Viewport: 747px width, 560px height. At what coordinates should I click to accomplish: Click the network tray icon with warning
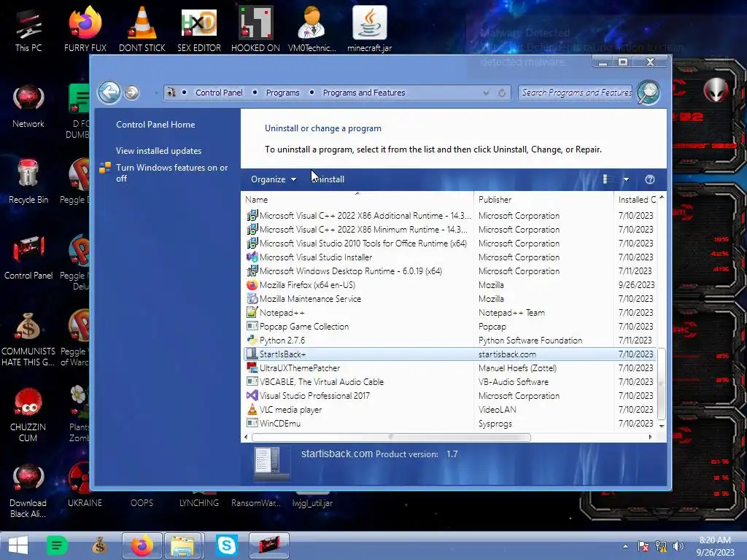tap(661, 546)
